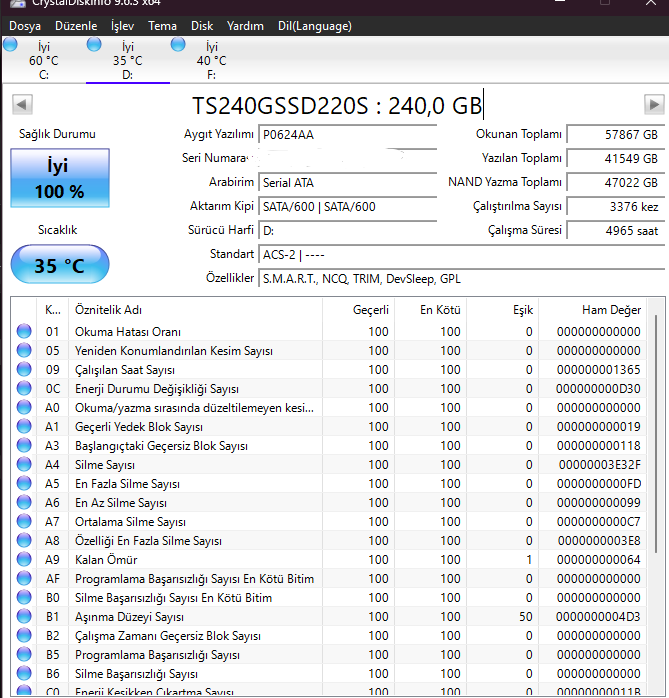Click the Serial ATA interface field
The width and height of the screenshot is (669, 698).
tap(348, 183)
